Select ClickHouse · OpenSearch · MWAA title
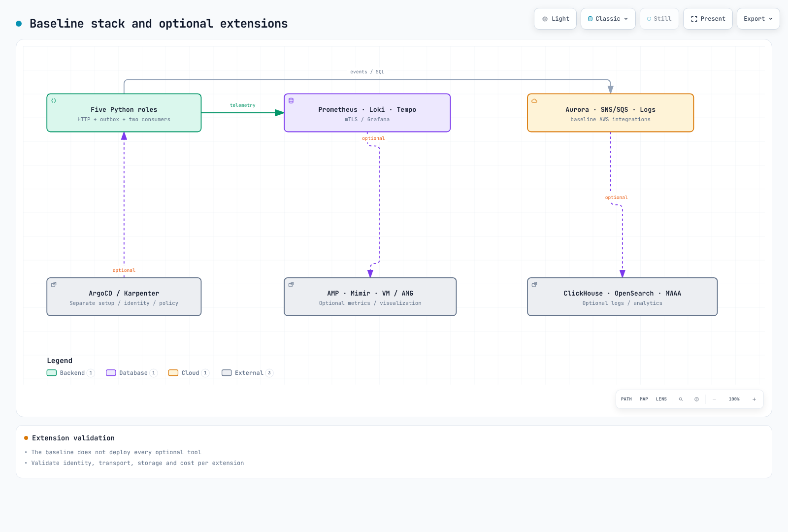 click(x=623, y=293)
